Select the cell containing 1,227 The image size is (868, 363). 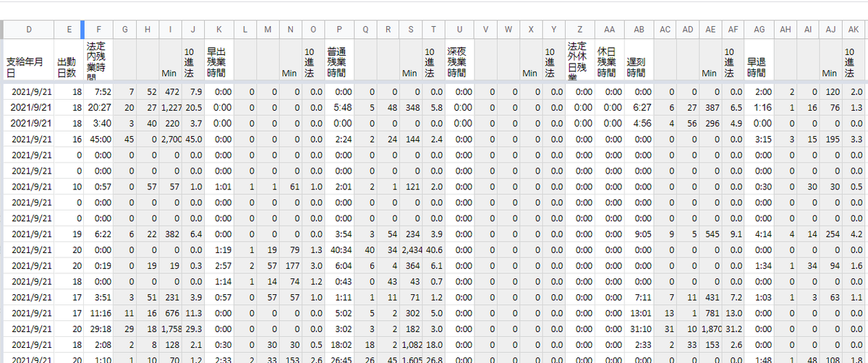170,107
